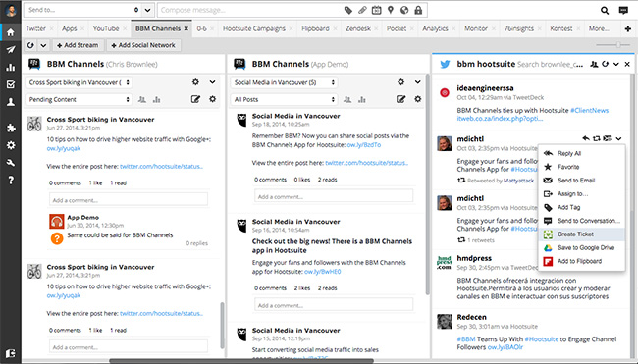
Task: Click the location pin icon in compose bar
Action: [391, 10]
